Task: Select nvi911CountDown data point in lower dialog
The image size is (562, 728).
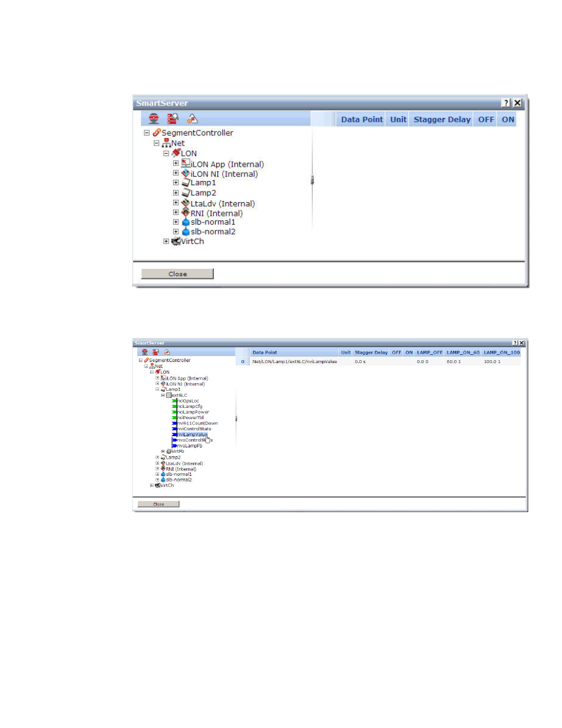Action: [197, 423]
